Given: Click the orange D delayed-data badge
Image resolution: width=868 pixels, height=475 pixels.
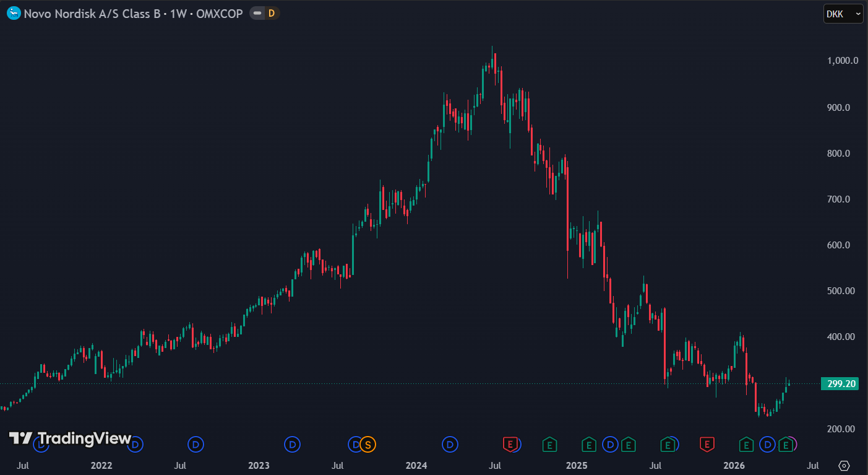Looking at the screenshot, I should click(272, 13).
